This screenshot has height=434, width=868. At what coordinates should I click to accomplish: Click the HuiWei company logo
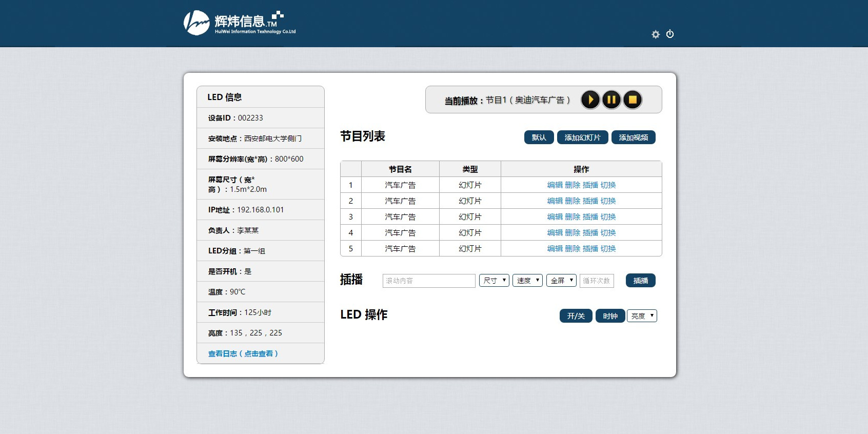click(x=240, y=23)
